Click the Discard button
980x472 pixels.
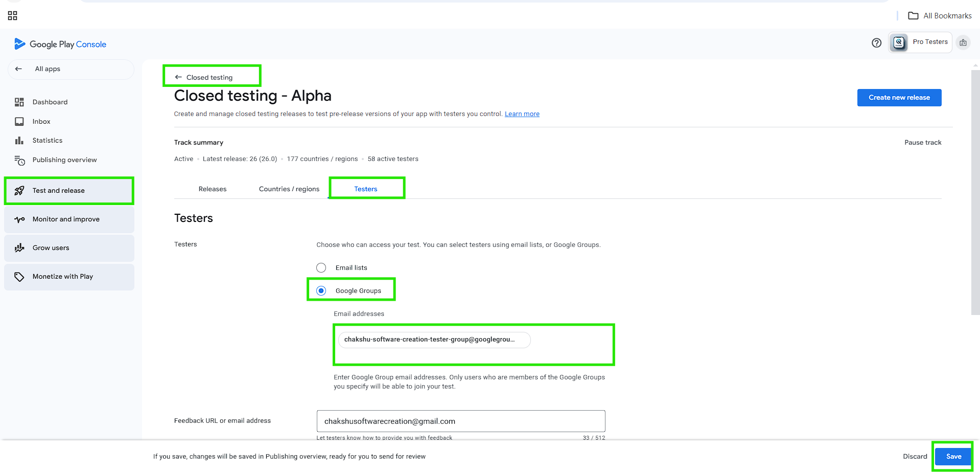point(915,457)
